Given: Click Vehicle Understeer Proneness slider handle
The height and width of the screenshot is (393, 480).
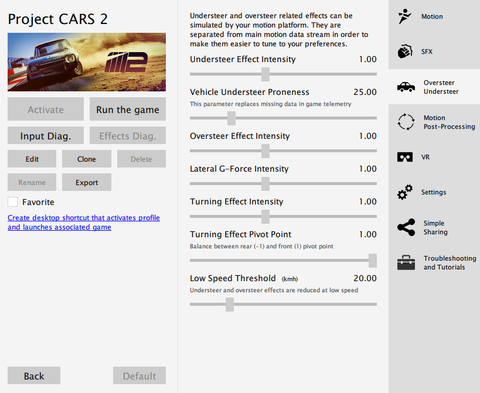Looking at the screenshot, I should point(231,118).
